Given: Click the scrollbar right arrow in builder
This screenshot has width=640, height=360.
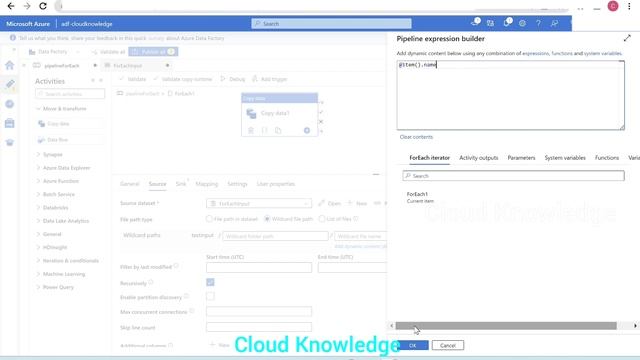Looking at the screenshot, I should tap(635, 326).
